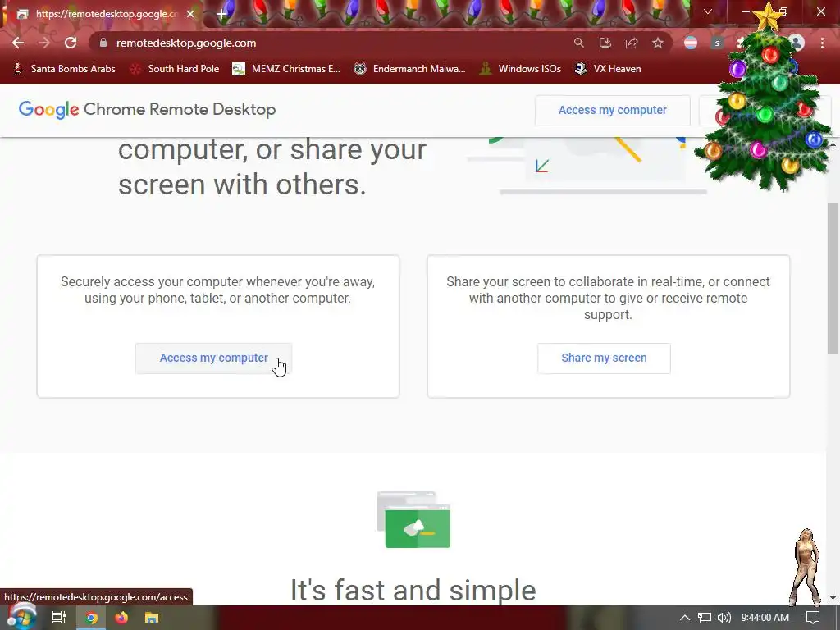Open Chrome's three-dot menu
This screenshot has height=630, width=840.
tap(822, 43)
